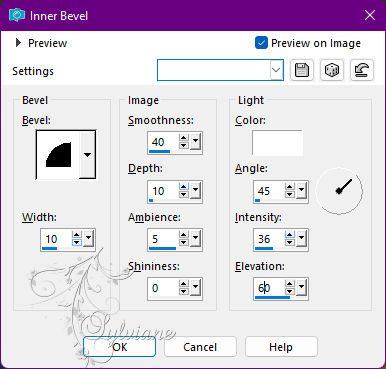The width and height of the screenshot is (386, 369).
Task: Click the PaintShop Pro app icon in the title bar
Action: [x=17, y=15]
